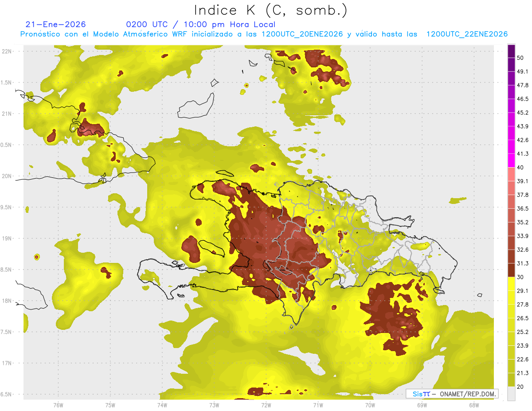The image size is (532, 411).
Task: Click the valid-until time '1200UTC_22ENE2026'
Action: 467,34
